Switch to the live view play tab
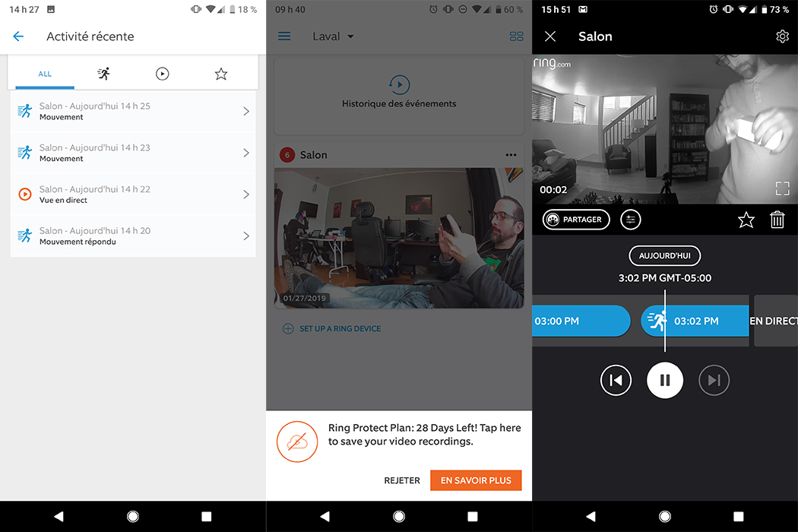Image resolution: width=798 pixels, height=532 pixels. pyautogui.click(x=163, y=74)
